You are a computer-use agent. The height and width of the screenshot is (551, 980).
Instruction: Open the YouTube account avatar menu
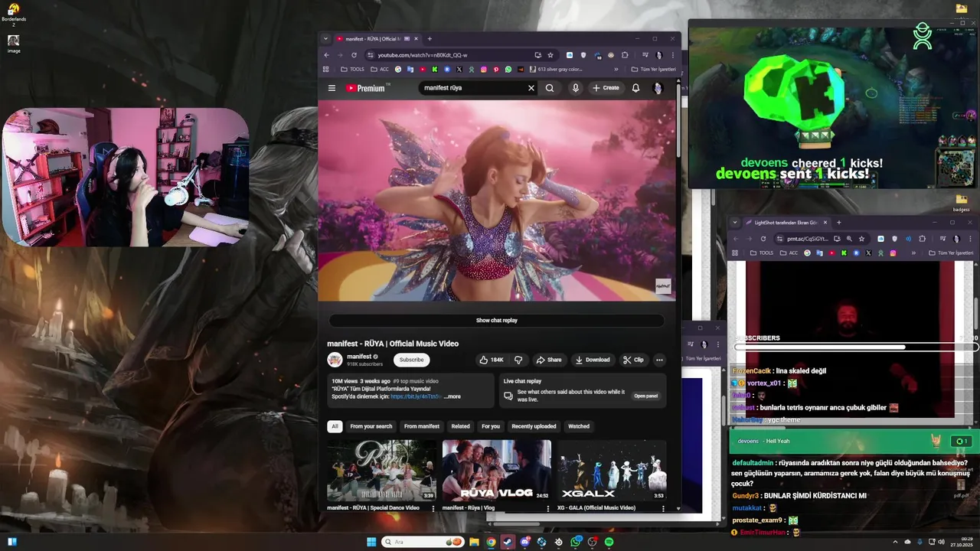coord(657,88)
